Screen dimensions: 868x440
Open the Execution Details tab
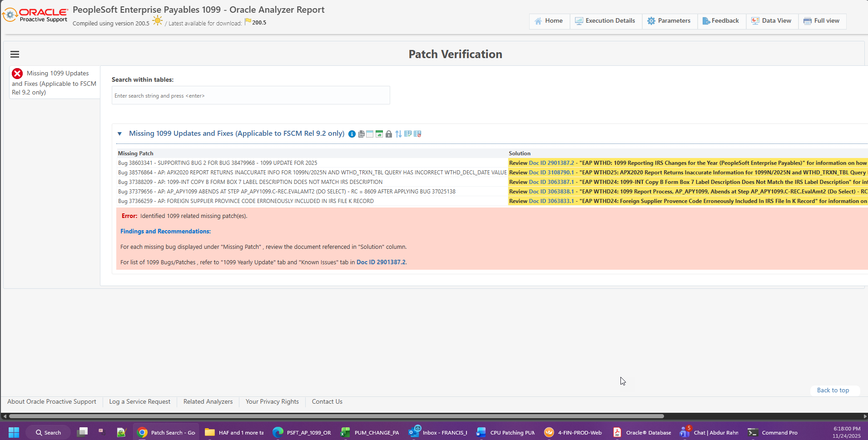pyautogui.click(x=605, y=21)
